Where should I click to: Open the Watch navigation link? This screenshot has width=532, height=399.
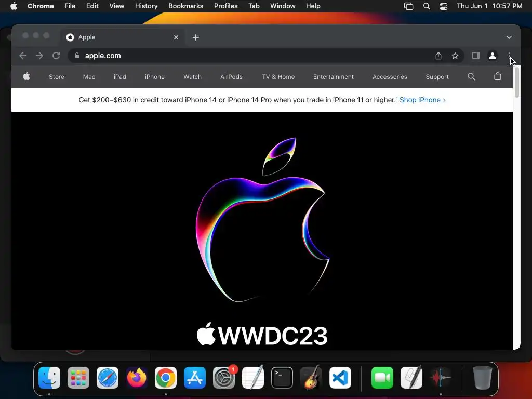192,77
